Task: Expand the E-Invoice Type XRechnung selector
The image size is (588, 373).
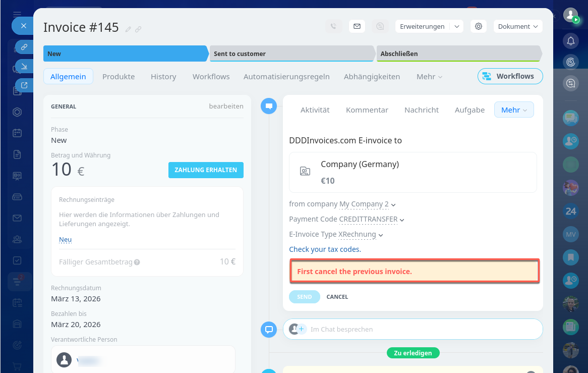Action: pos(361,235)
